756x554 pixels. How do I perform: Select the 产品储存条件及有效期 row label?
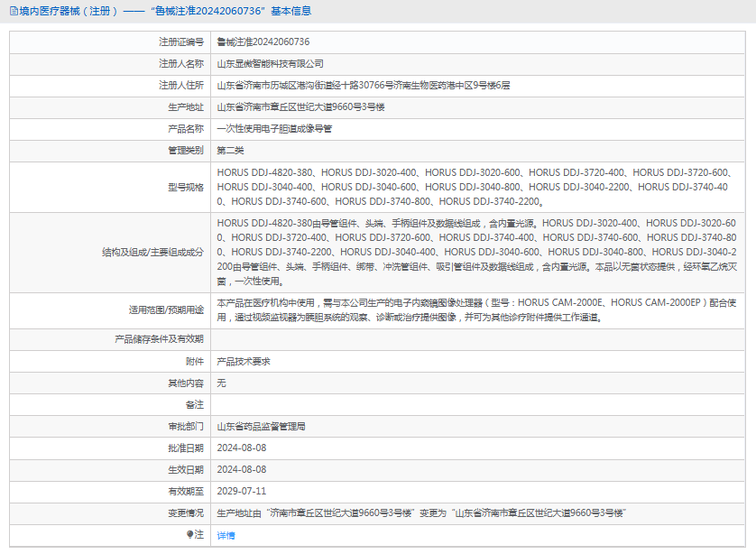[x=159, y=339]
